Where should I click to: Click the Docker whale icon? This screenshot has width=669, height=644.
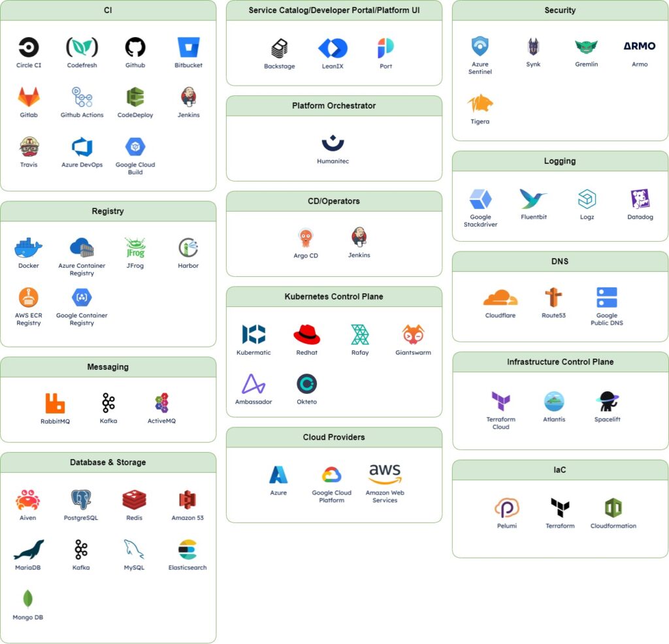coord(29,248)
